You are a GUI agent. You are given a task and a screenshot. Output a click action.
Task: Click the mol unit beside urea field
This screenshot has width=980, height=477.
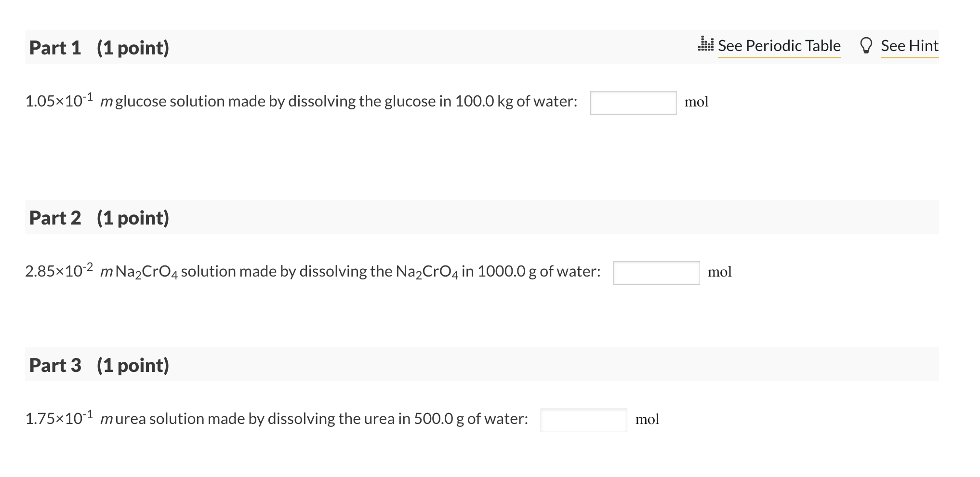point(647,420)
